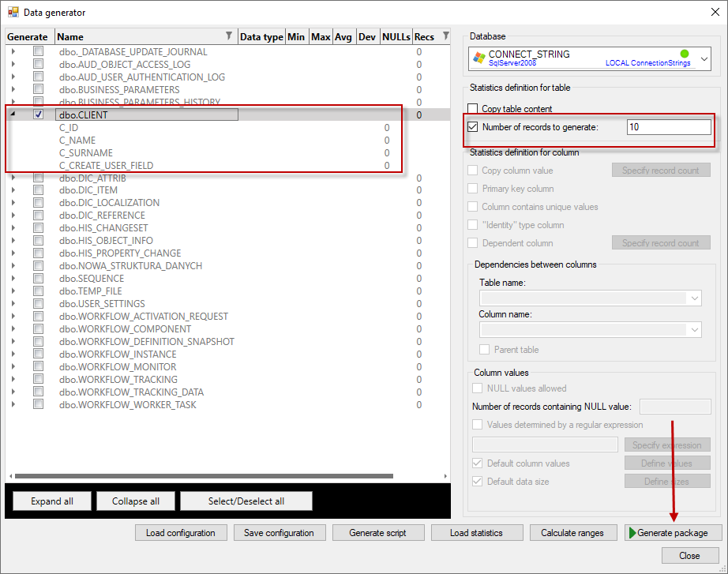Enable the Copy table content checkbox
This screenshot has width=728, height=574.
pyautogui.click(x=473, y=109)
